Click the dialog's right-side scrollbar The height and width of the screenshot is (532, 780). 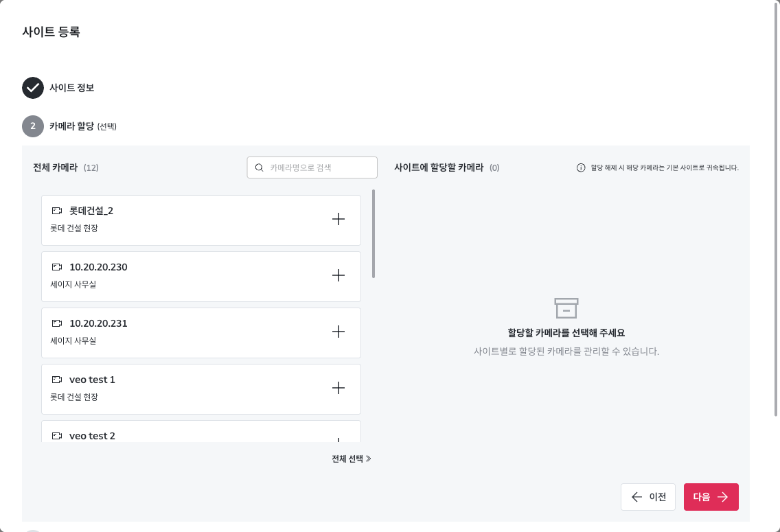(776, 206)
